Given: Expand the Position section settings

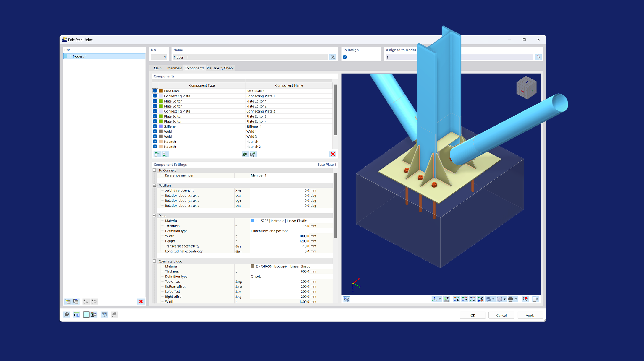Looking at the screenshot, I should click(154, 185).
